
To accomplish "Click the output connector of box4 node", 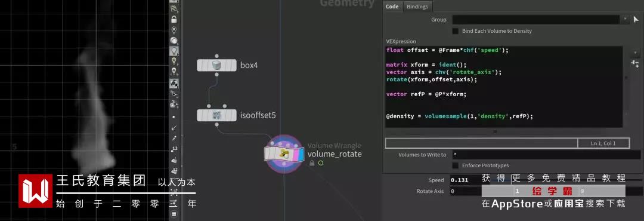I will tap(217, 75).
